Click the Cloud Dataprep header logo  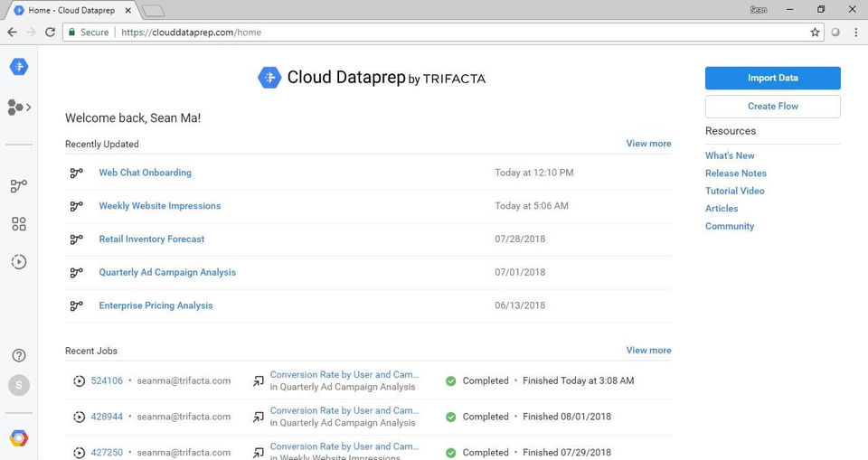(372, 78)
